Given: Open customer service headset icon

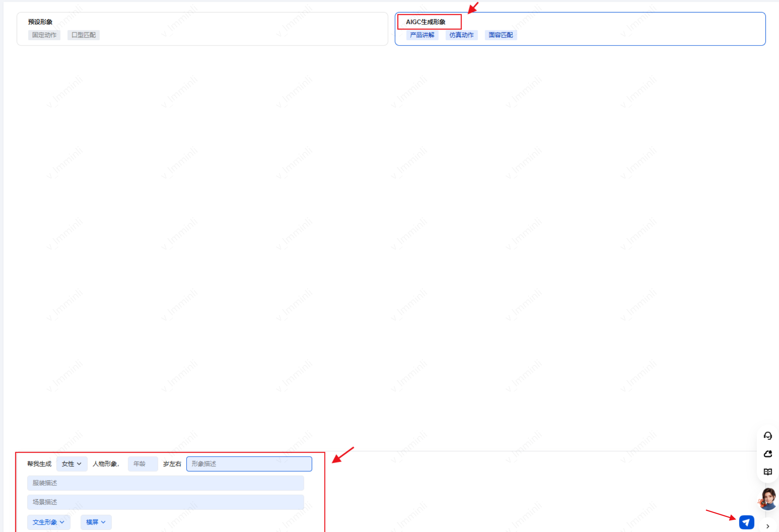Looking at the screenshot, I should (768, 436).
